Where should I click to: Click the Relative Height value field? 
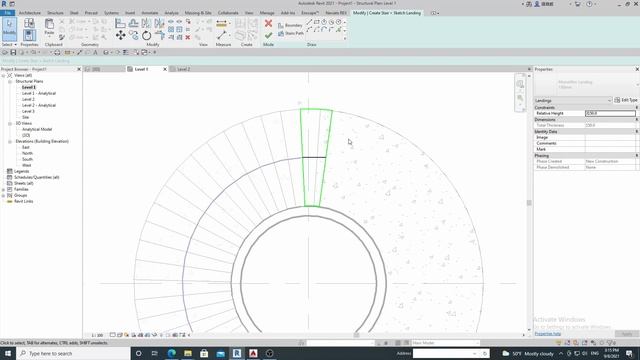(x=610, y=113)
